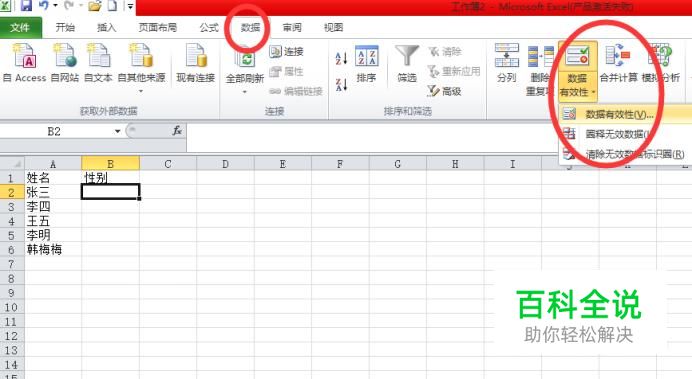Image resolution: width=692 pixels, height=379 pixels.
Task: Click cell A3 containing 李四
Action: (x=53, y=206)
